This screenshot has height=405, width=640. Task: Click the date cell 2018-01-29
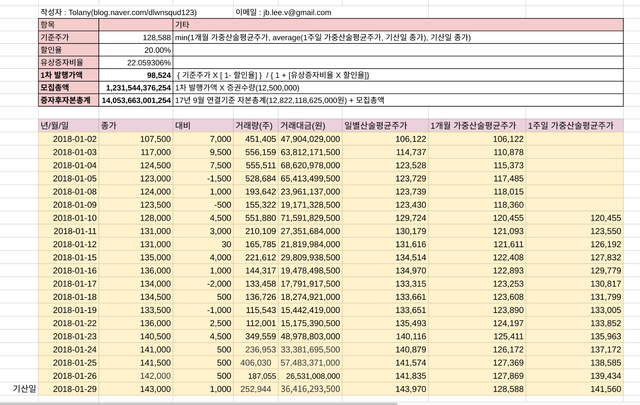click(69, 389)
